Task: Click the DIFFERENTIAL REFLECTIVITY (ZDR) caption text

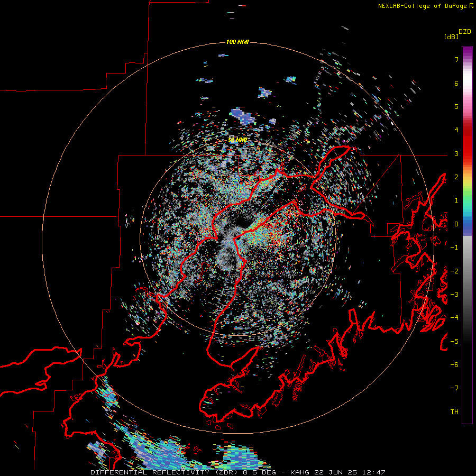Action: [x=165, y=472]
